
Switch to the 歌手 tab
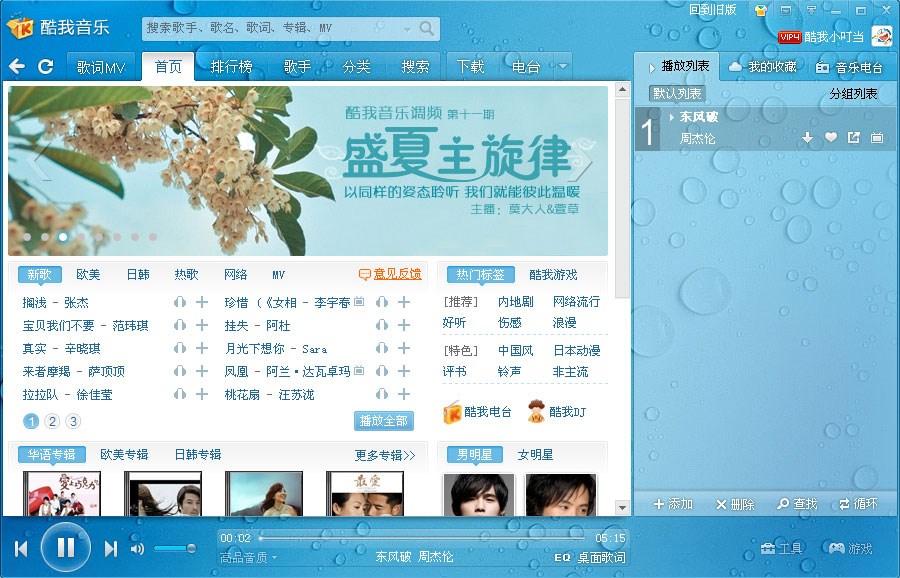(x=297, y=67)
